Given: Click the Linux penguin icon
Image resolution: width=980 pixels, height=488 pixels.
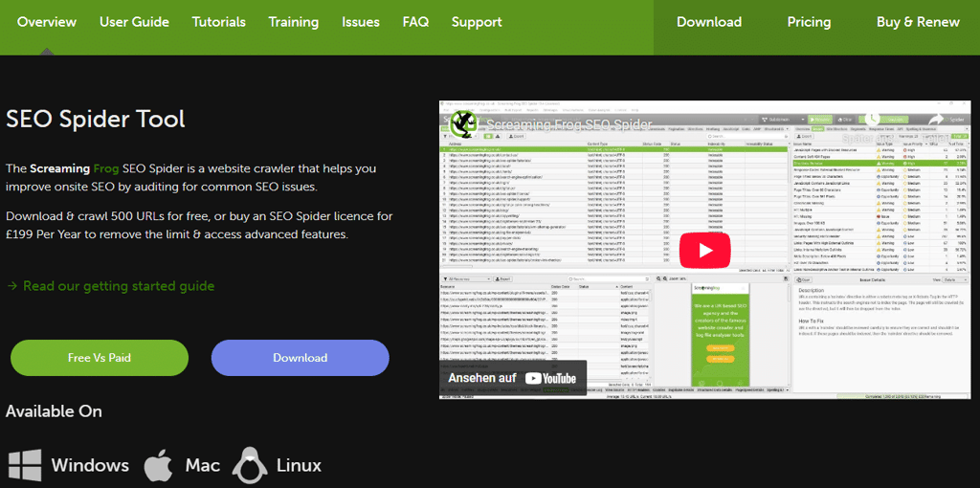Looking at the screenshot, I should (x=250, y=465).
